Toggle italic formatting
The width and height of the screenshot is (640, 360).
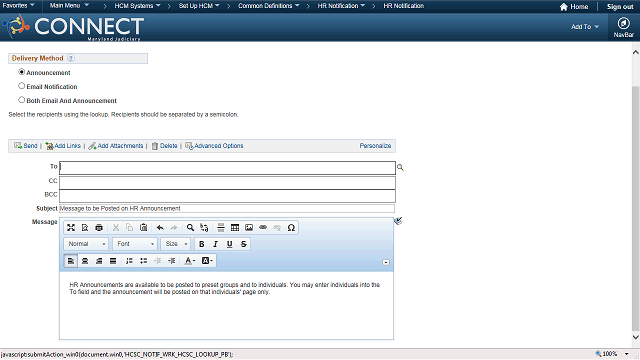[x=216, y=244]
